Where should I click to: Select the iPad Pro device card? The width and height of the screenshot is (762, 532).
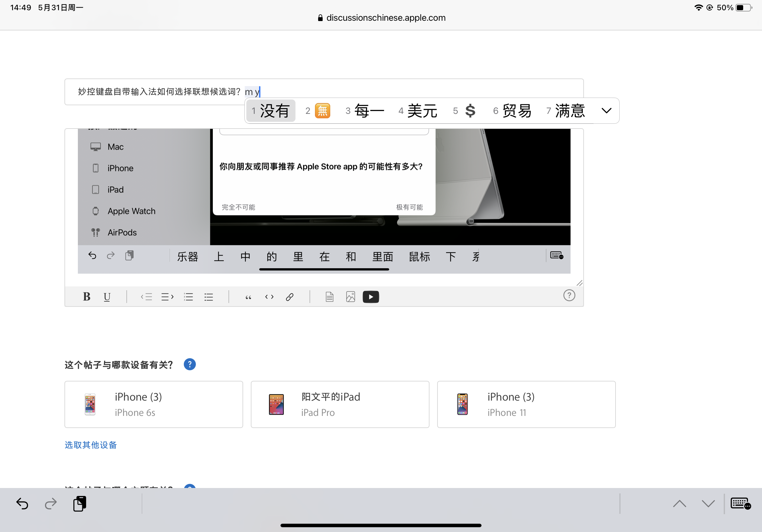(340, 404)
